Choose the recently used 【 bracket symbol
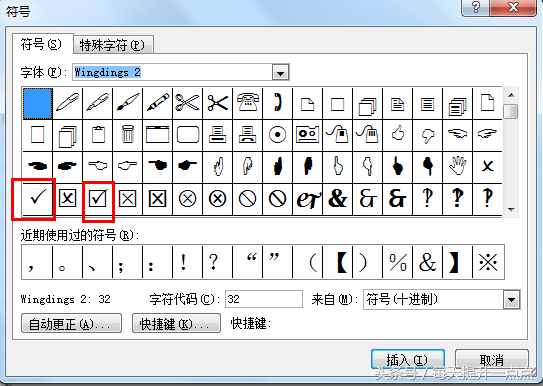543x386 pixels. click(337, 262)
